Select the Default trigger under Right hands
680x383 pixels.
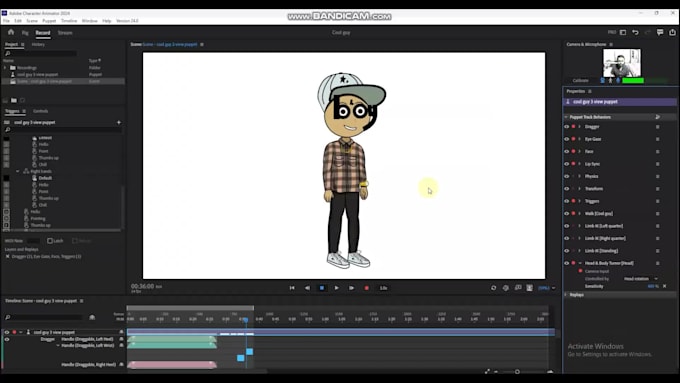click(x=45, y=178)
